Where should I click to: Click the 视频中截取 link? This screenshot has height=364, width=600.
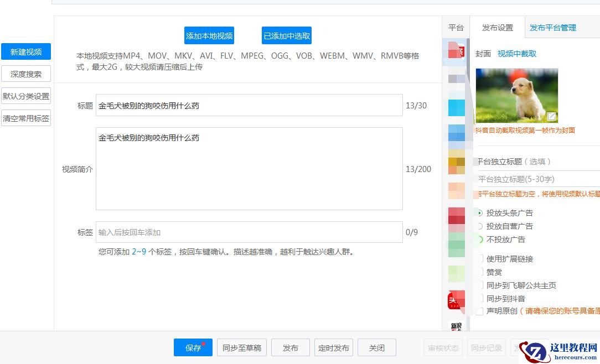click(x=516, y=54)
